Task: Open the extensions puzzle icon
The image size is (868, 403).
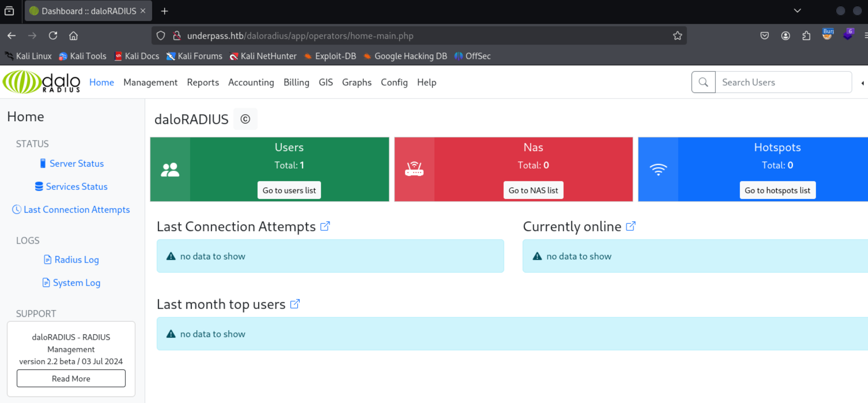Action: (x=806, y=35)
